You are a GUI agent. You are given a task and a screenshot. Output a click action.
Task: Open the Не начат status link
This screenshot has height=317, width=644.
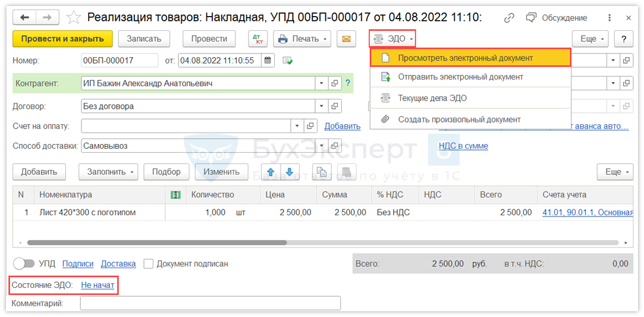[x=98, y=285]
